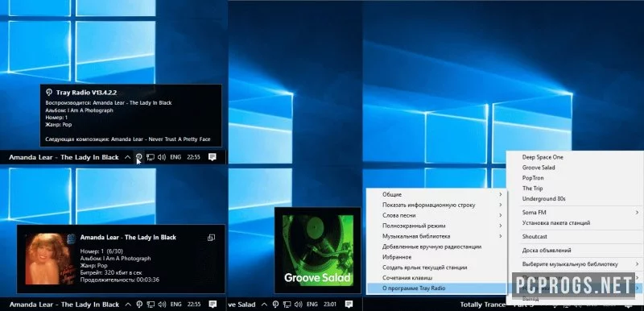Open Сочетания клавиш hotkeys entry

(436, 278)
